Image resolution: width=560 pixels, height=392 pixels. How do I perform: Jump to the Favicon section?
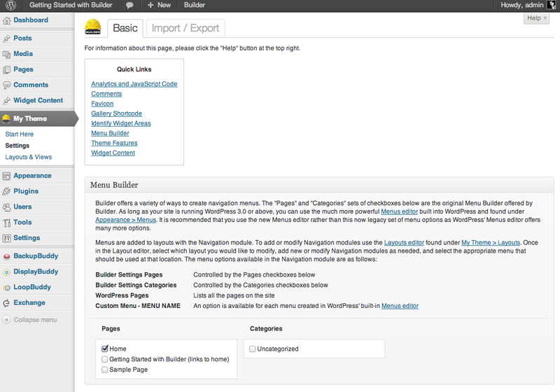pos(102,104)
